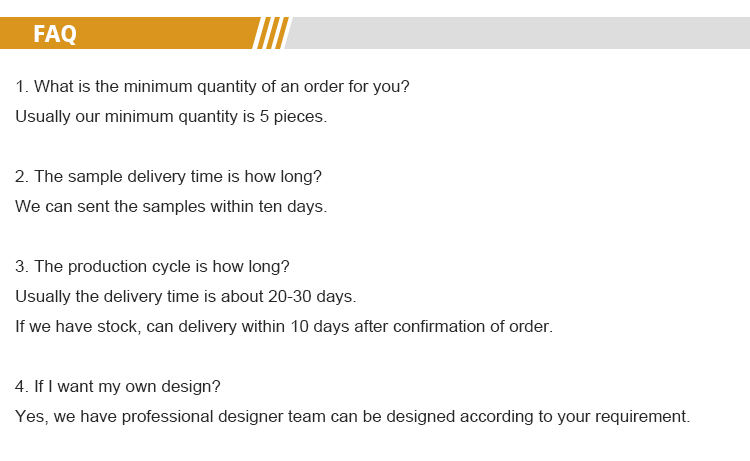750x461 pixels.
Task: Click the answer about having stock
Action: click(x=283, y=327)
